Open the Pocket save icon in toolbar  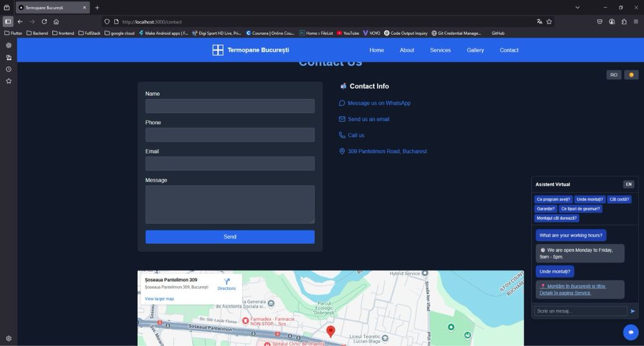click(600, 22)
